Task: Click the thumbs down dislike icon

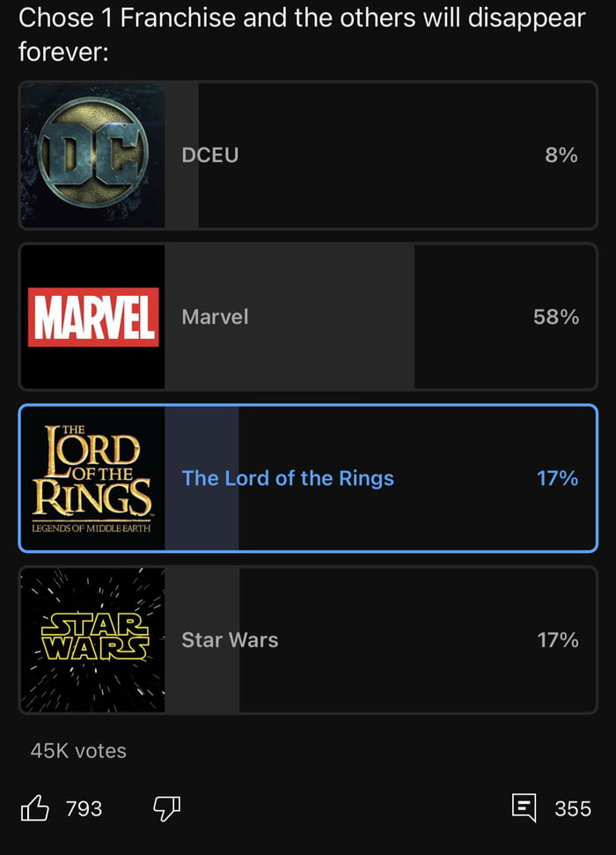Action: (x=166, y=807)
